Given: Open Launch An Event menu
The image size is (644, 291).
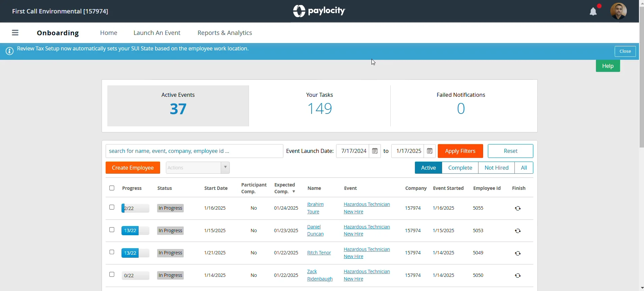Looking at the screenshot, I should (x=157, y=33).
